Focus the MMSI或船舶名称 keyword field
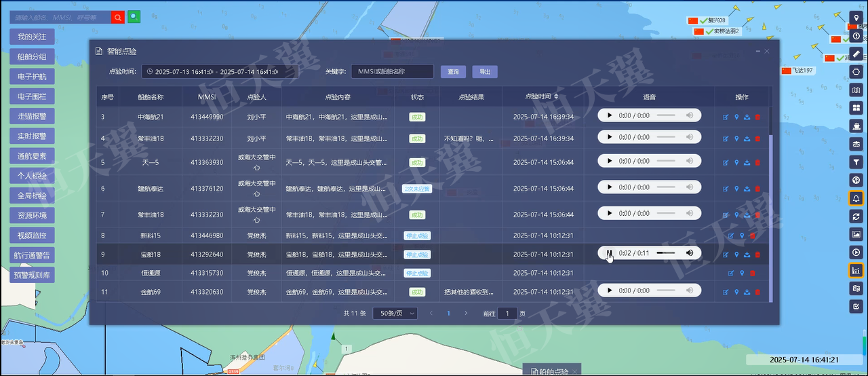 pyautogui.click(x=393, y=71)
